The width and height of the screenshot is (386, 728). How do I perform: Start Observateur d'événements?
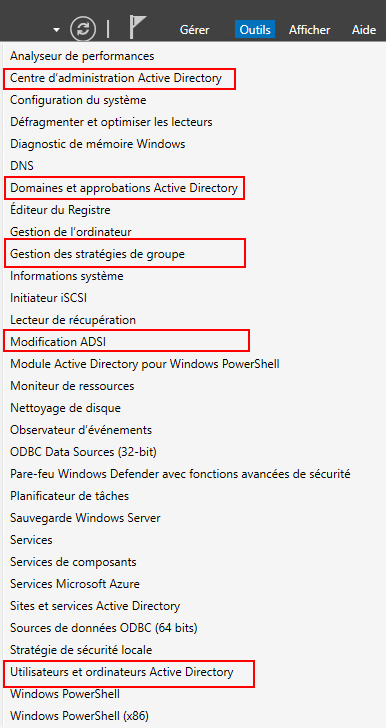tap(81, 430)
